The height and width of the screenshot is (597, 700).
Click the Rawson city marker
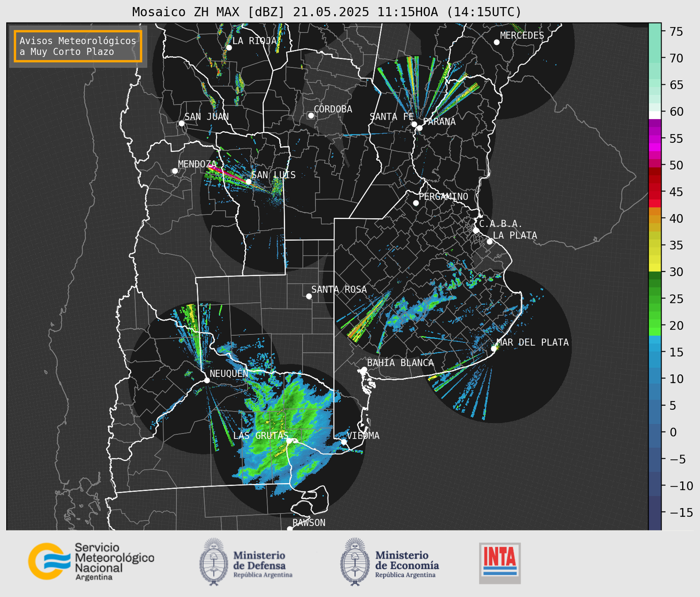pos(290,529)
